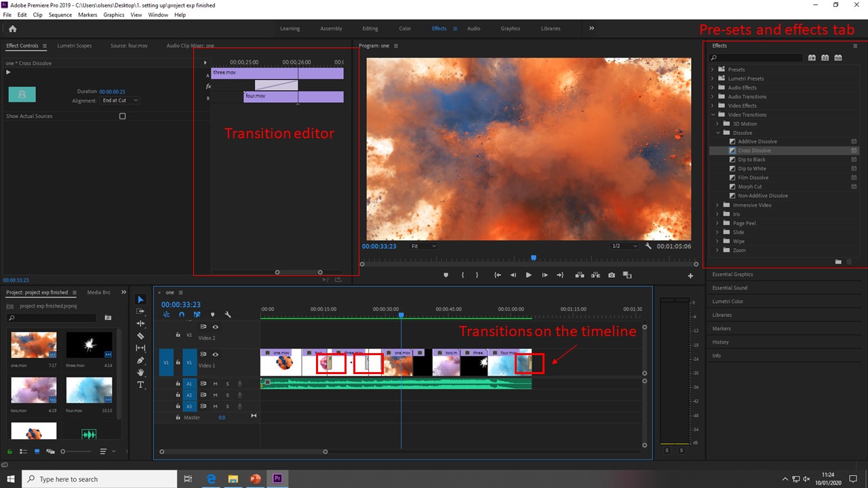This screenshot has height=488, width=868.
Task: Select the Hand tool
Action: (x=140, y=372)
